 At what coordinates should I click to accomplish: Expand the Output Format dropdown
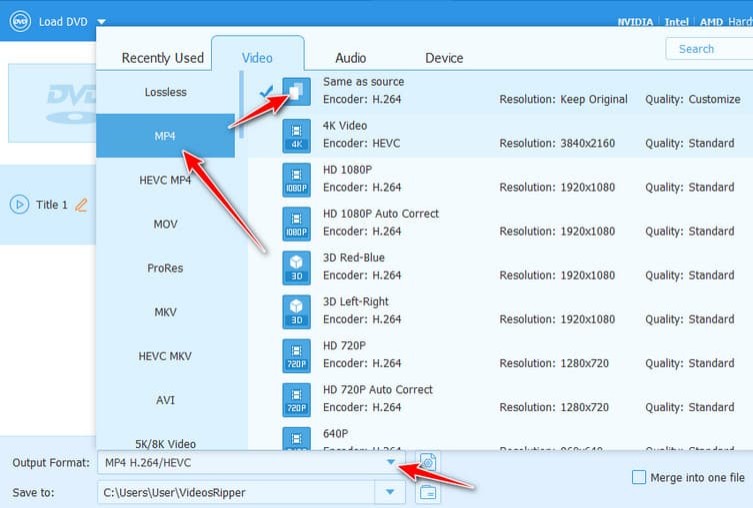(391, 462)
